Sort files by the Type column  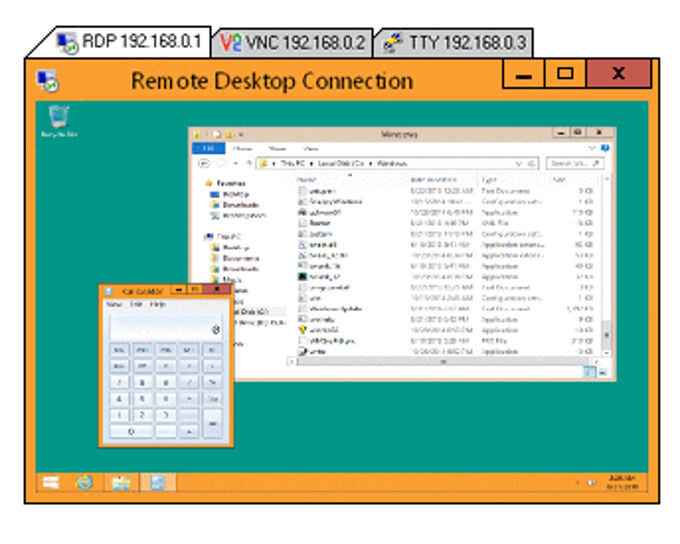tap(514, 179)
